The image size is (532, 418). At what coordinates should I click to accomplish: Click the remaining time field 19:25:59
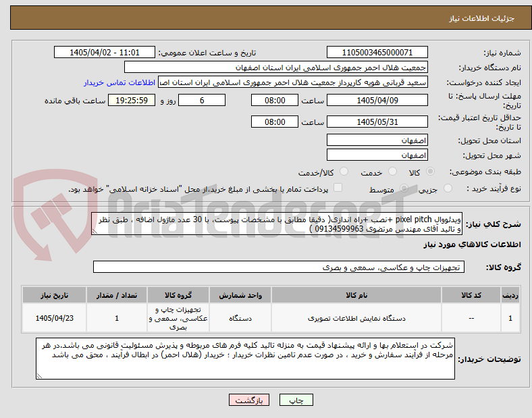point(132,101)
